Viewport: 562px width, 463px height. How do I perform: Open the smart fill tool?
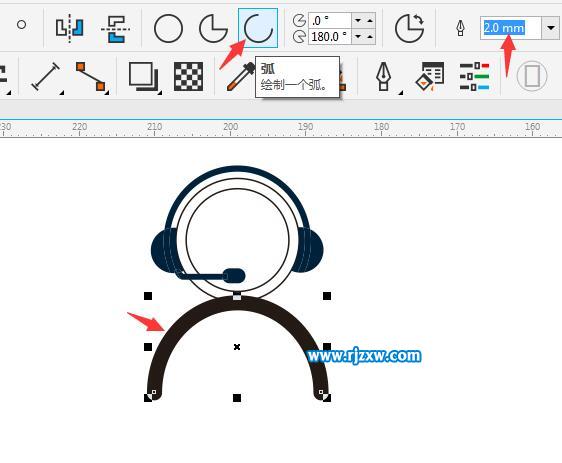[x=430, y=76]
